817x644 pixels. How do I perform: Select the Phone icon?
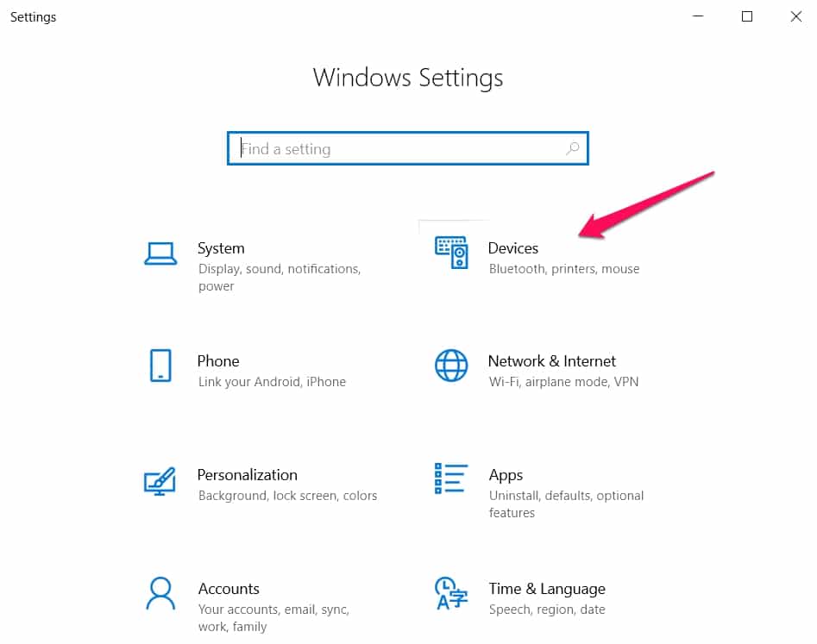(x=160, y=366)
